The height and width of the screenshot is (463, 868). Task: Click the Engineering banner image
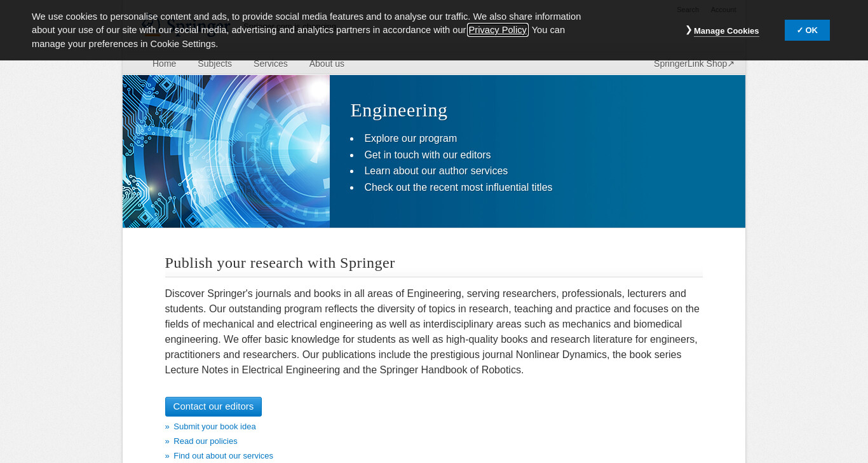226,151
